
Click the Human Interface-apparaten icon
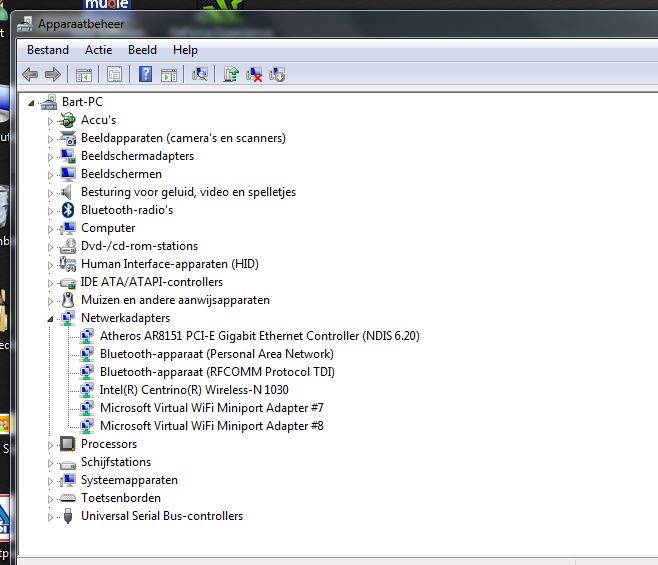(x=68, y=264)
